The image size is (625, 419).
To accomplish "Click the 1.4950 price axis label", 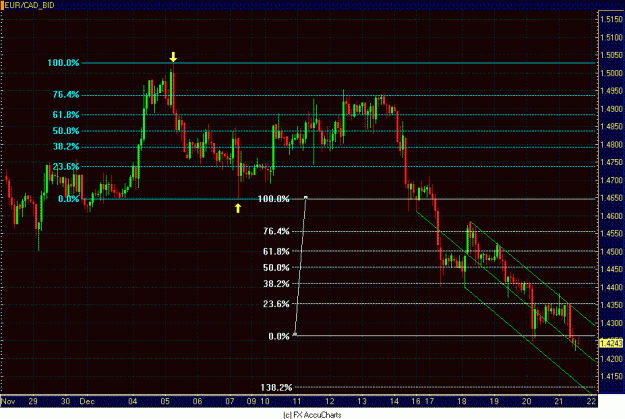I will point(611,91).
